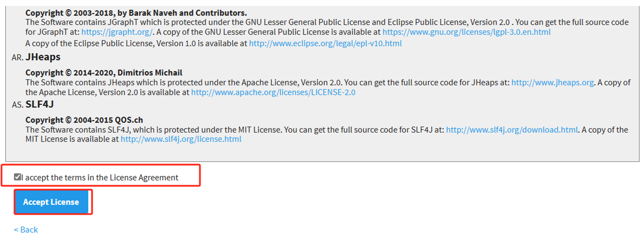Click the 'I accept the terms' label text
Screen dimensions: 644x243
(100, 178)
